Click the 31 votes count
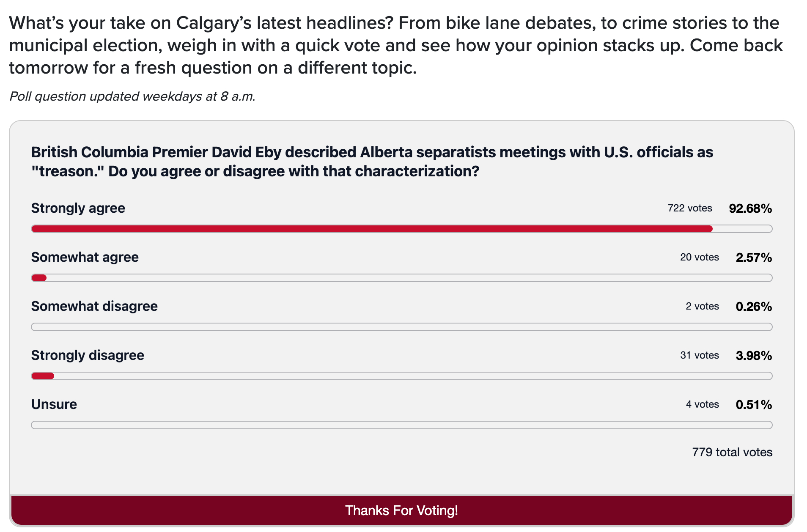807x532 pixels. coord(699,355)
